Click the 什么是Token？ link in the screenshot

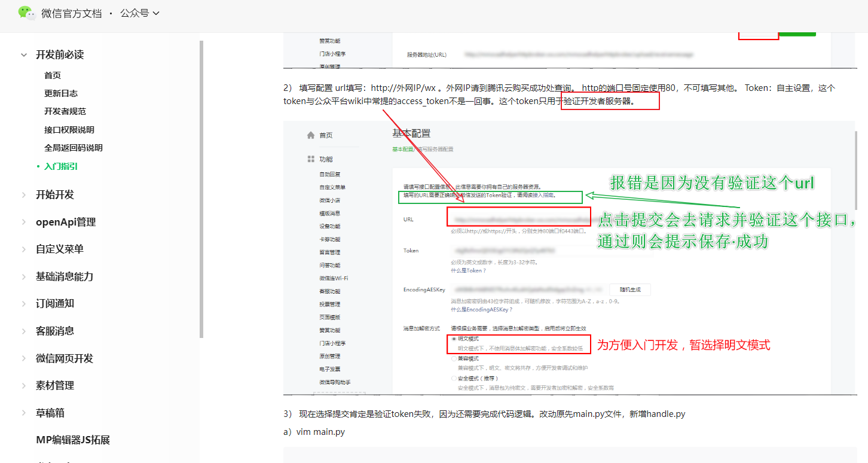pyautogui.click(x=468, y=270)
